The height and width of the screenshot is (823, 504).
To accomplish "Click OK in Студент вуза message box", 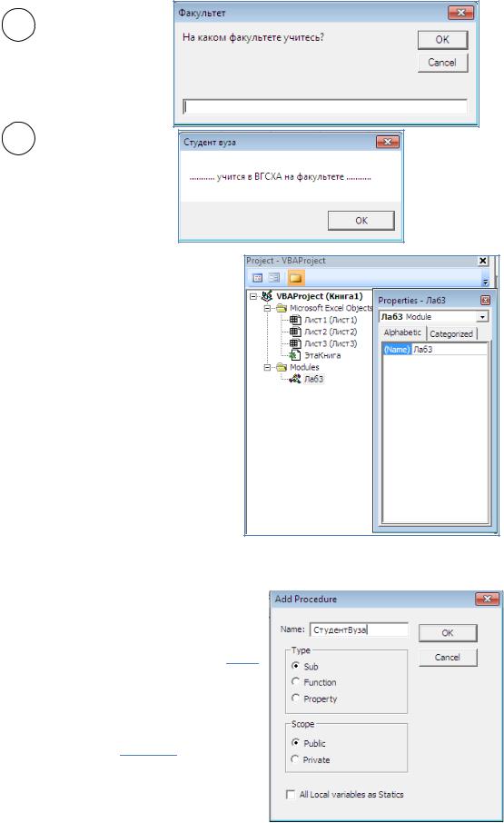I will click(361, 221).
